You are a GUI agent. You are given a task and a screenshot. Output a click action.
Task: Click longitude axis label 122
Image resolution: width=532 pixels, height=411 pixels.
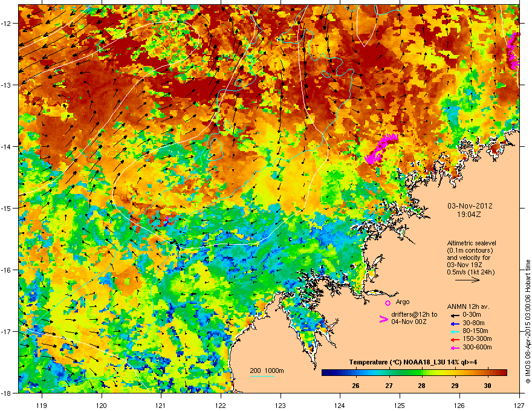coord(221,405)
